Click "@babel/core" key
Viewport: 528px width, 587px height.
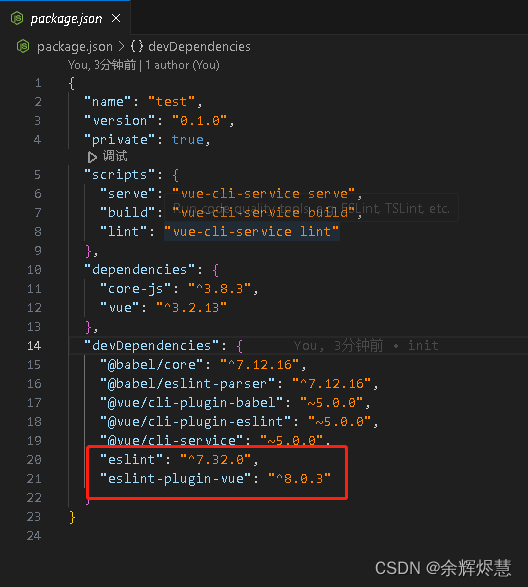[152, 365]
